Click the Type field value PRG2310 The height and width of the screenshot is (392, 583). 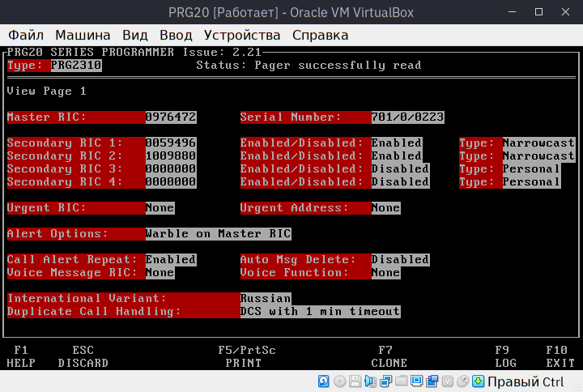(76, 66)
